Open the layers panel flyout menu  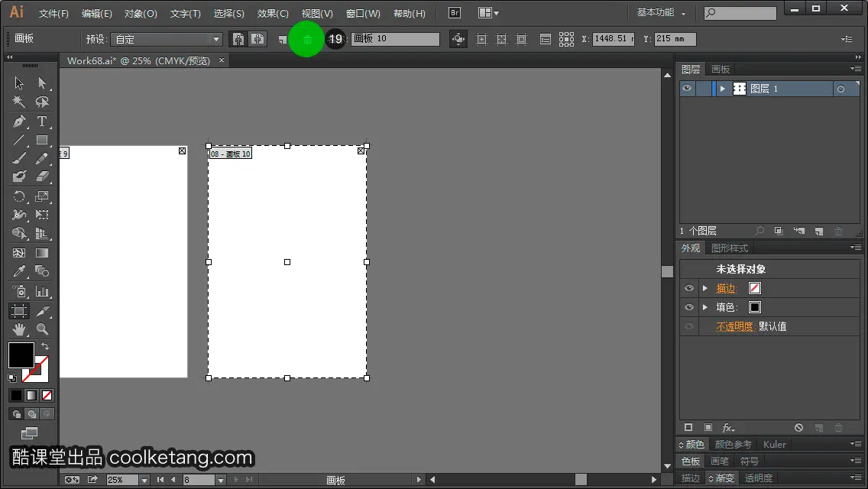tap(856, 69)
